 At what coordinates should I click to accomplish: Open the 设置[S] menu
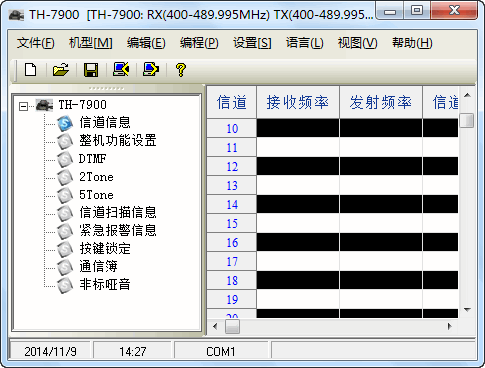tap(252, 43)
